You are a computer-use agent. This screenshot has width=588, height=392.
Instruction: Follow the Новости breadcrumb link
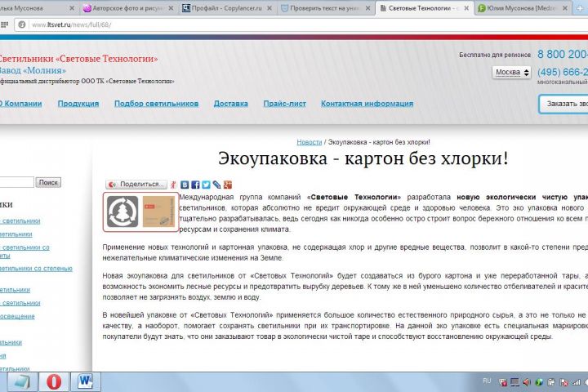click(x=309, y=142)
